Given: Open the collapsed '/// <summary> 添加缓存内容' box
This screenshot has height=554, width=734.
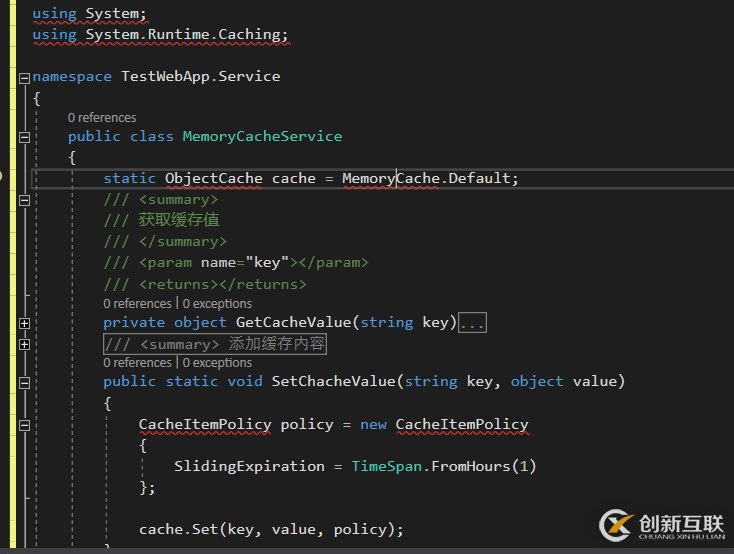Looking at the screenshot, I should tap(215, 344).
